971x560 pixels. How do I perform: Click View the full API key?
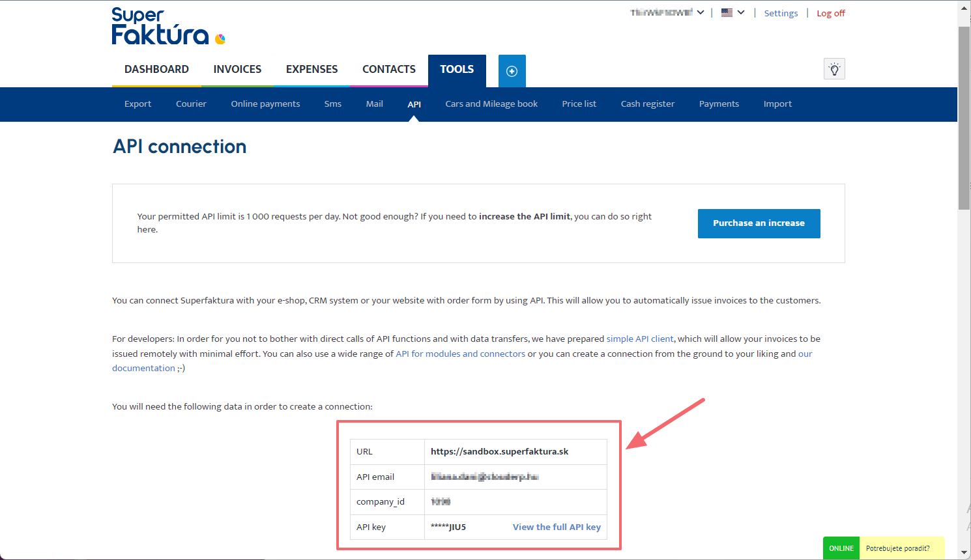pos(557,527)
